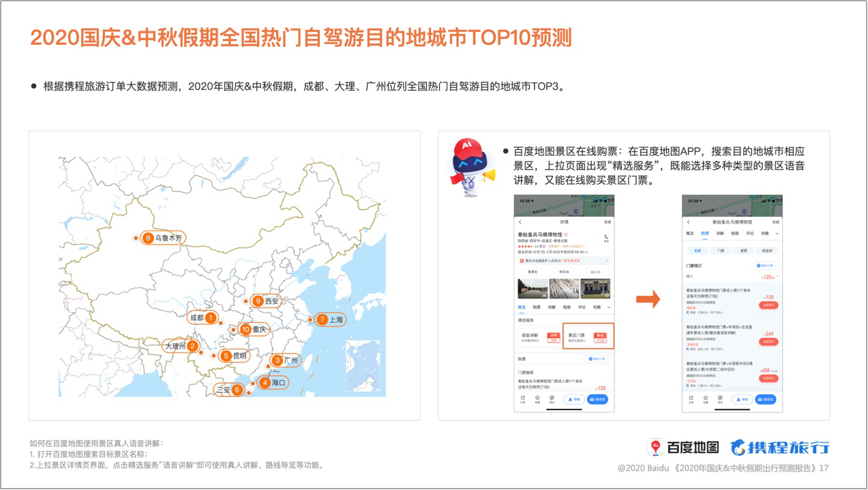The height and width of the screenshot is (490, 868).
Task: Collapse the 成人 ¥120 ticket section
Action: pos(778,277)
